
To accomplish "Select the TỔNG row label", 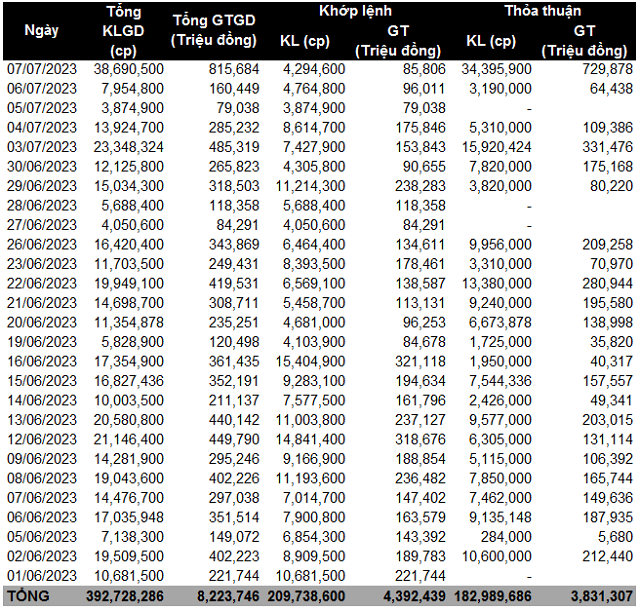I will coord(28,598).
